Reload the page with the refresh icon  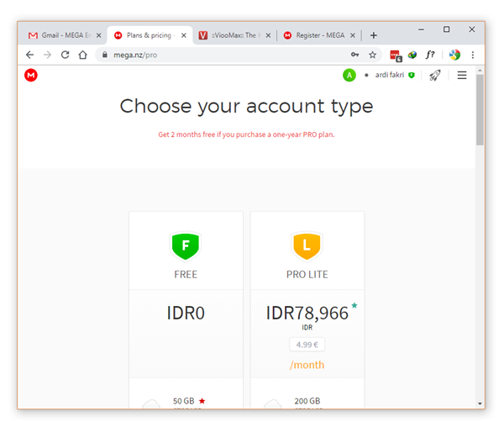pyautogui.click(x=66, y=55)
